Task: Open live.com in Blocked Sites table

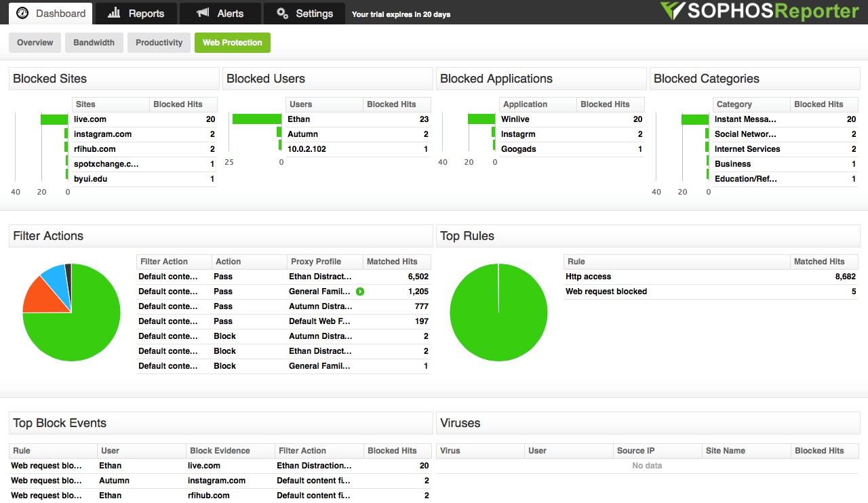Action: click(x=90, y=119)
